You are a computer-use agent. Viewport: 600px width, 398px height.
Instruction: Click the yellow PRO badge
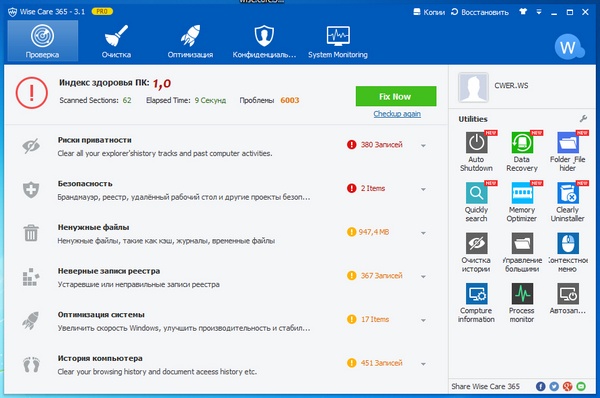pos(102,11)
